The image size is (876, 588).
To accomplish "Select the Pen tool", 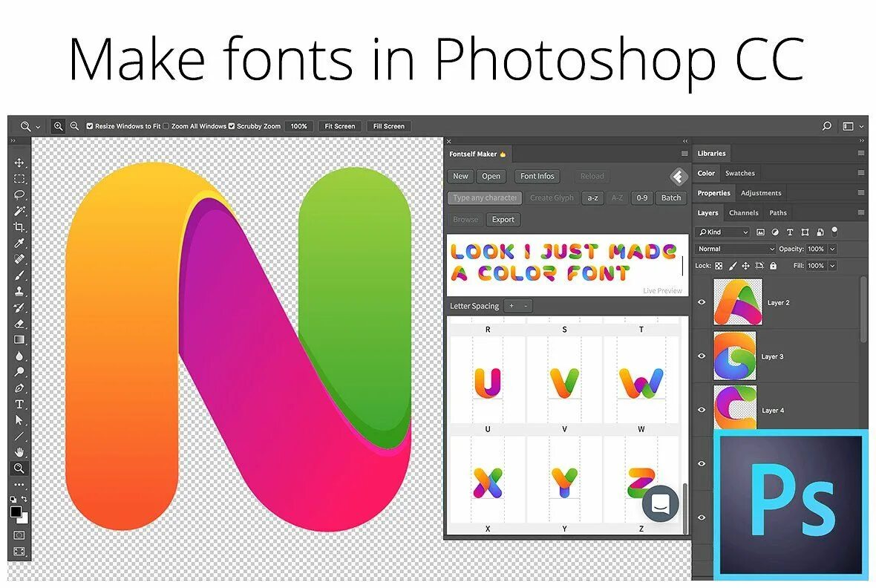I will [x=19, y=388].
